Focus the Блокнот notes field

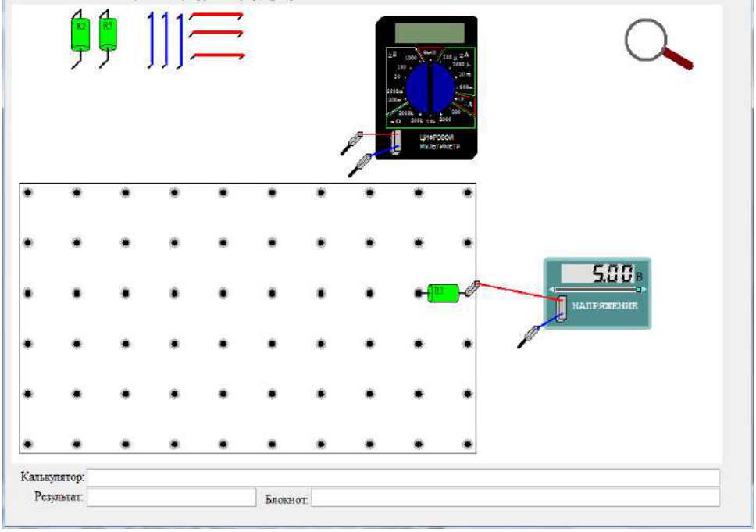[515, 498]
